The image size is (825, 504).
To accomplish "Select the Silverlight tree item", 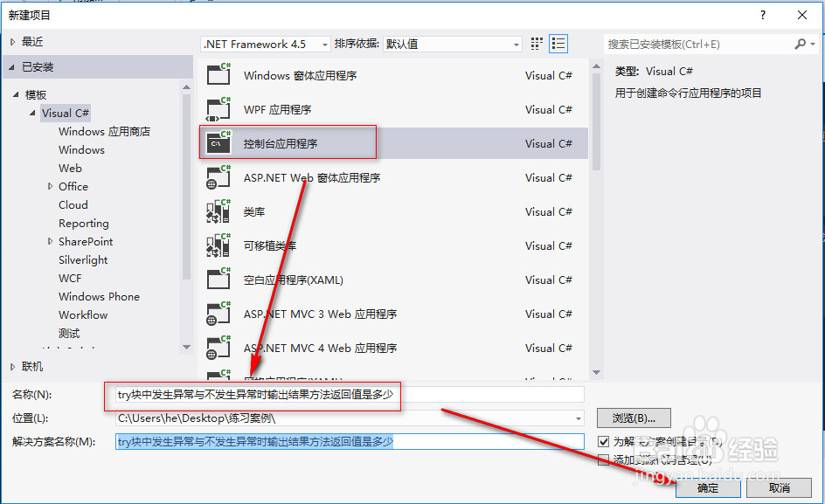I will coord(83,260).
